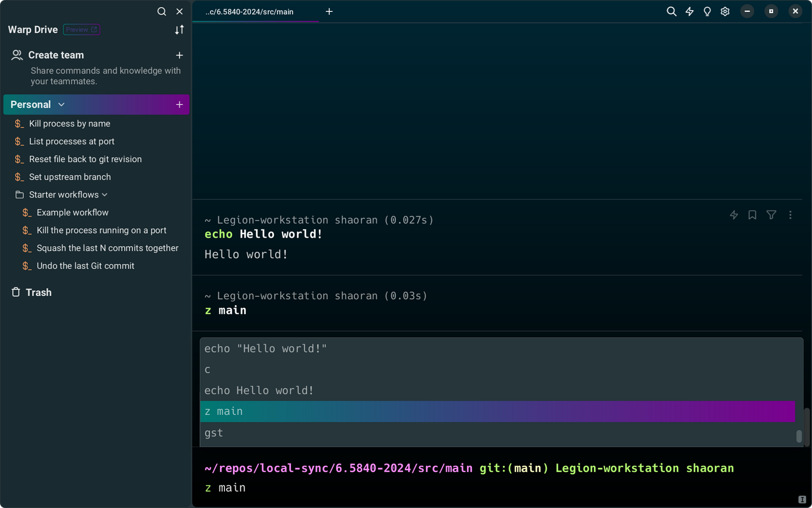Open search in the title bar
Image resolution: width=812 pixels, height=508 pixels.
pyautogui.click(x=672, y=11)
